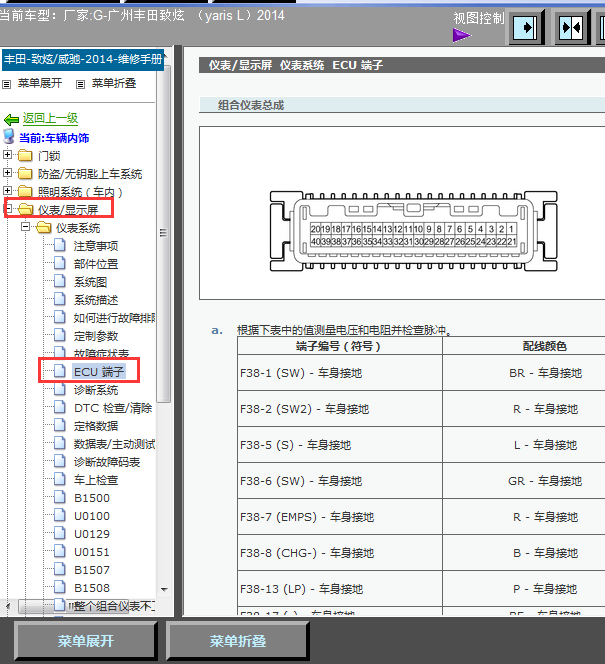
Task: Collapse the 仪表/显示屏 node
Action: click(x=7, y=208)
